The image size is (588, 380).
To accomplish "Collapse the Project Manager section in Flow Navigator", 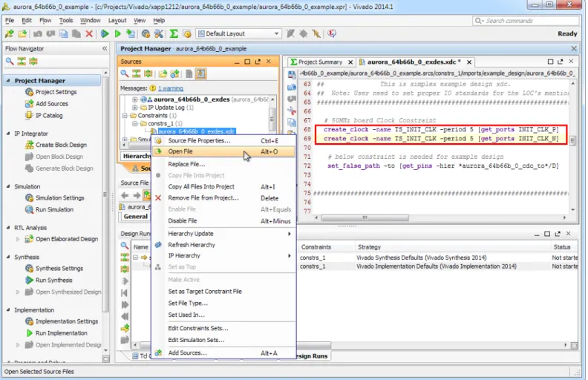I will point(8,81).
